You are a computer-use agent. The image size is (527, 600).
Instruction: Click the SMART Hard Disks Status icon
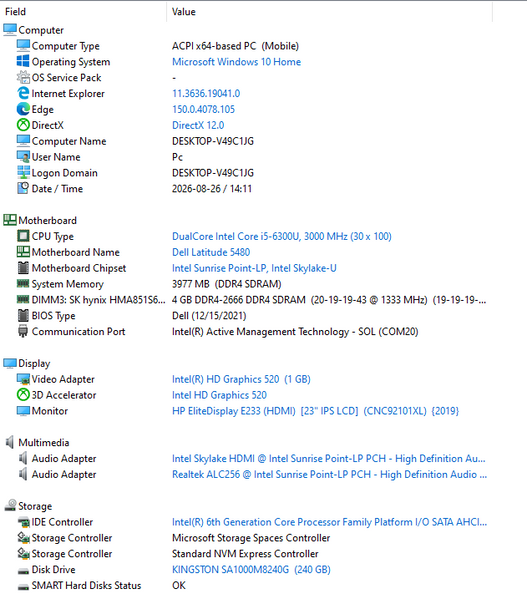tap(23, 586)
